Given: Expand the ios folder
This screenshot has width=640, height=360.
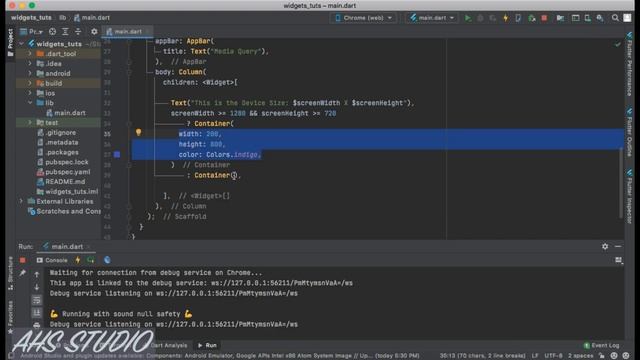Looking at the screenshot, I should pyautogui.click(x=30, y=93).
